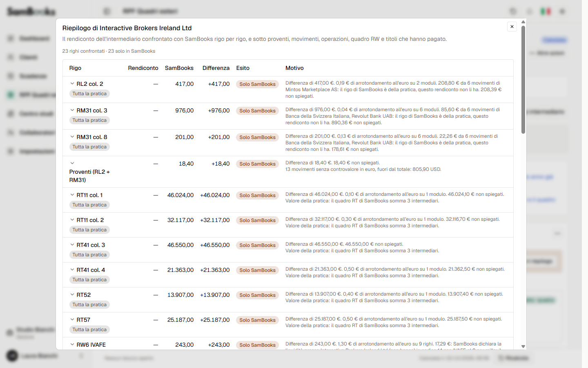Viewport: 588px width, 368px height.
Task: Click the dialog scrollbar thumb
Action: (x=523, y=79)
